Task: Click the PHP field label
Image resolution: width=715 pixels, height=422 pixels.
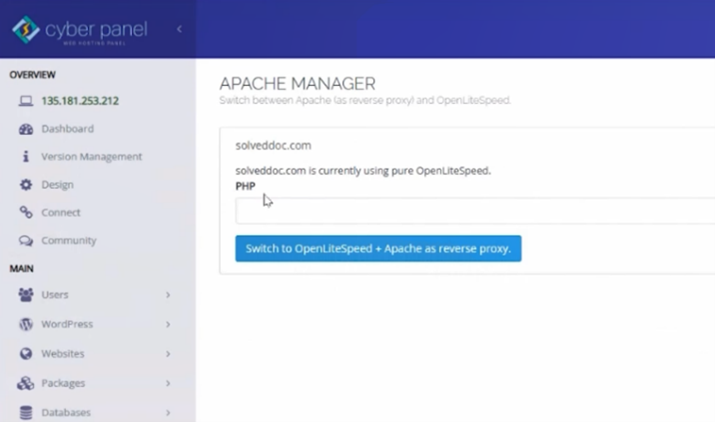Action: [x=245, y=186]
